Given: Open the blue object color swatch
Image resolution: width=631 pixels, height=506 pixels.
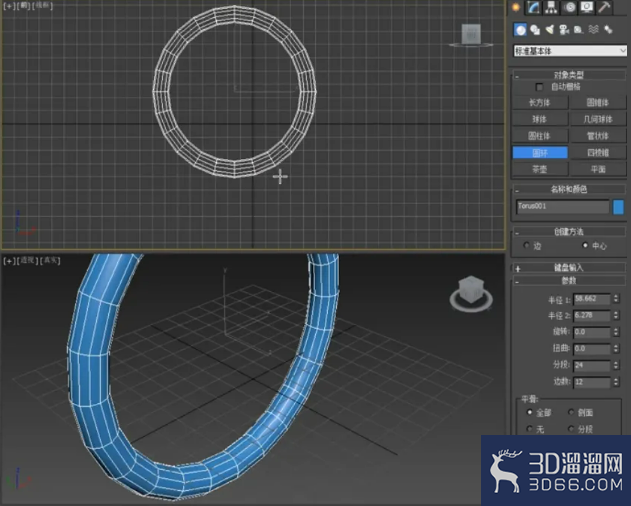Looking at the screenshot, I should point(618,207).
